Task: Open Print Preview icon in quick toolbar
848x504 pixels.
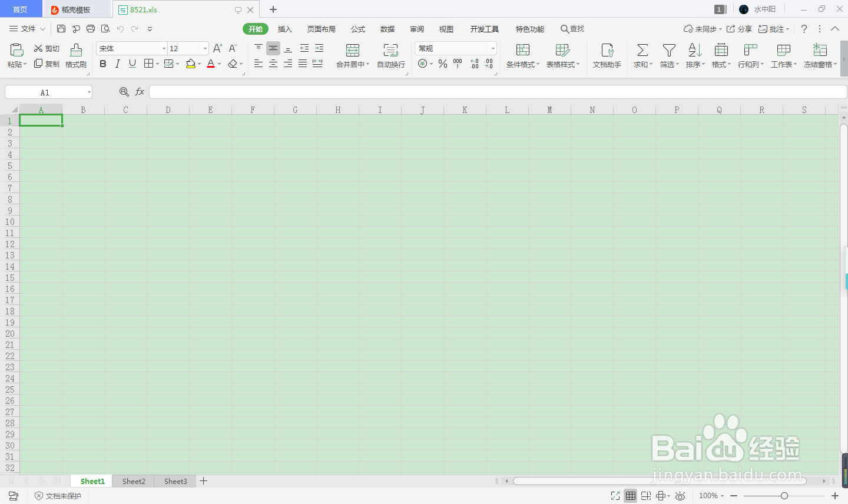Action: tap(105, 29)
